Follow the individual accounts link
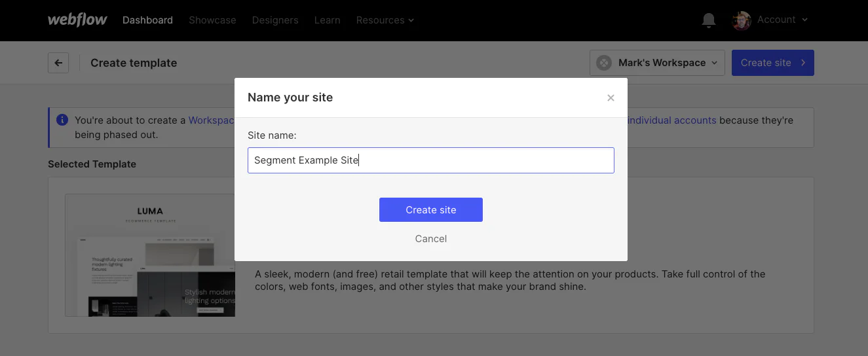The image size is (868, 356). (x=671, y=120)
